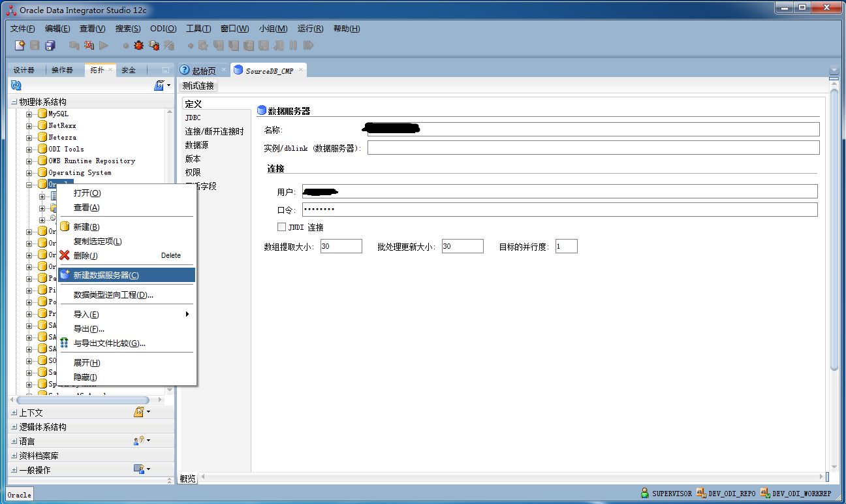The width and height of the screenshot is (846, 504).
Task: Expand the OWB Runtime Repository node
Action: [x=29, y=161]
